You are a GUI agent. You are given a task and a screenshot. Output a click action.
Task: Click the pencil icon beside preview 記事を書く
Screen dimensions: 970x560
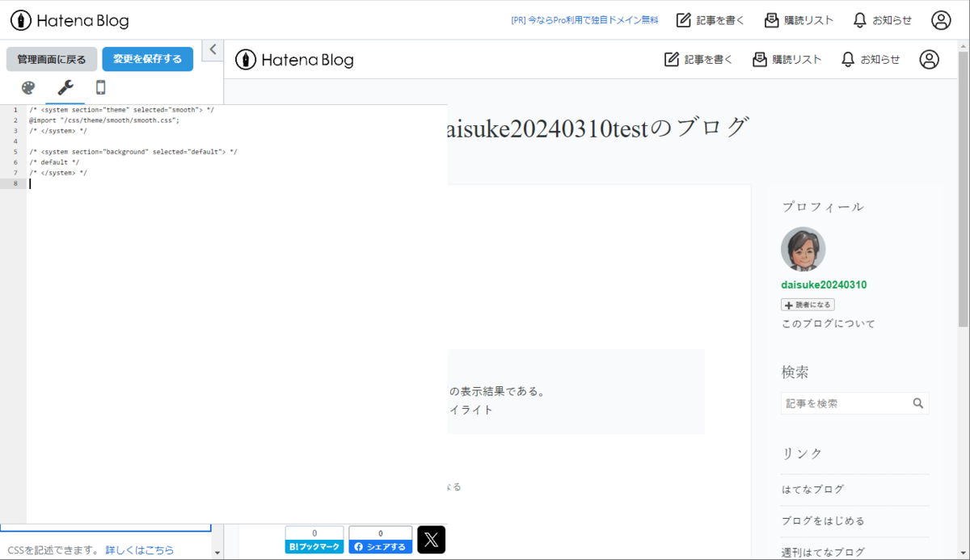(671, 59)
